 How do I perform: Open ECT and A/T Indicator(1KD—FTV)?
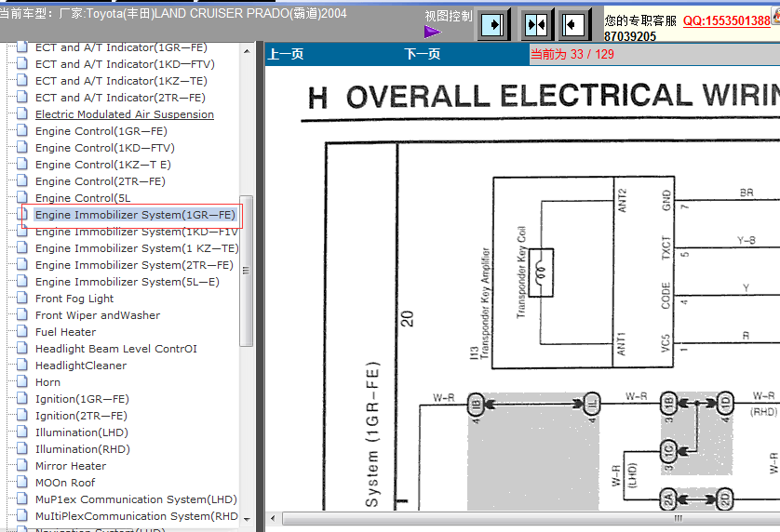click(x=125, y=64)
